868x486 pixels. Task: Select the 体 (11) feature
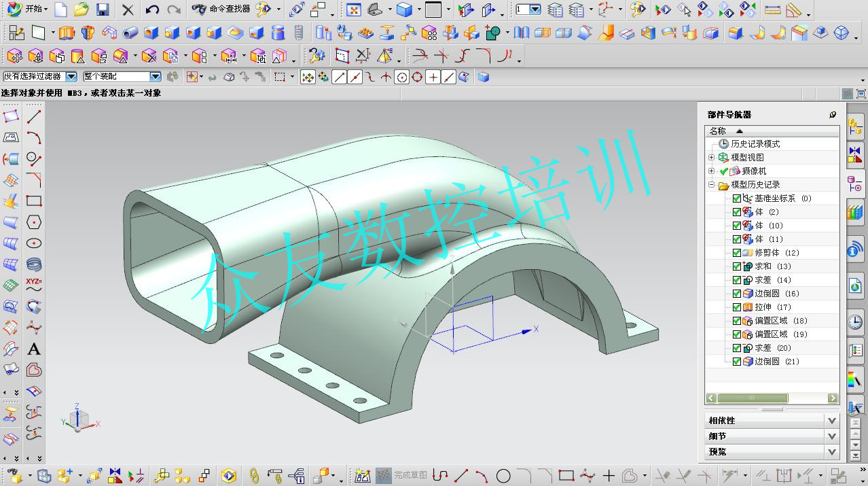[769, 239]
